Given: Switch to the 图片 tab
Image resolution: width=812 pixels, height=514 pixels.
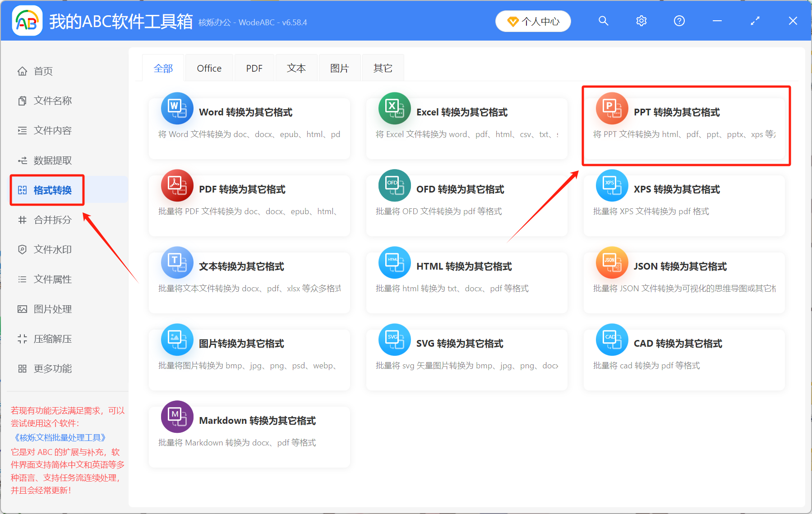Looking at the screenshot, I should tap(339, 68).
